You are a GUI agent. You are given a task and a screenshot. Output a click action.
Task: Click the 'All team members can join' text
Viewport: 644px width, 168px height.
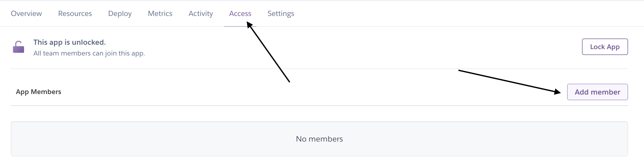[x=89, y=53]
